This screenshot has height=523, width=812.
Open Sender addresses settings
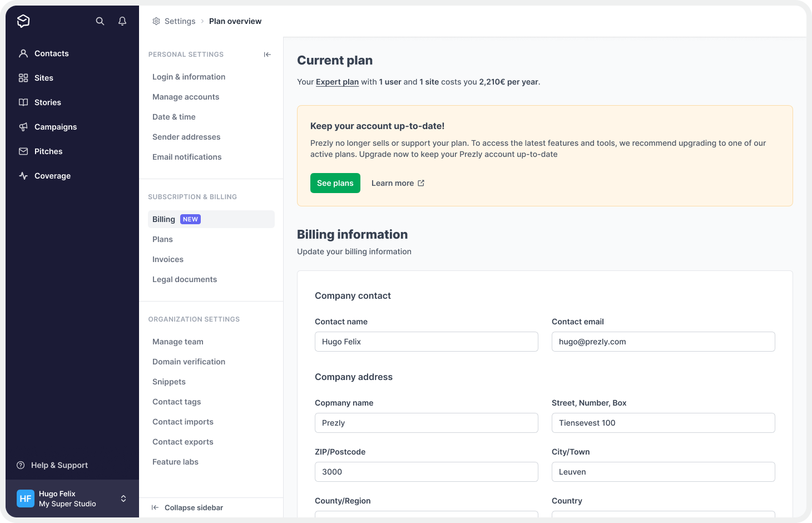click(x=186, y=137)
